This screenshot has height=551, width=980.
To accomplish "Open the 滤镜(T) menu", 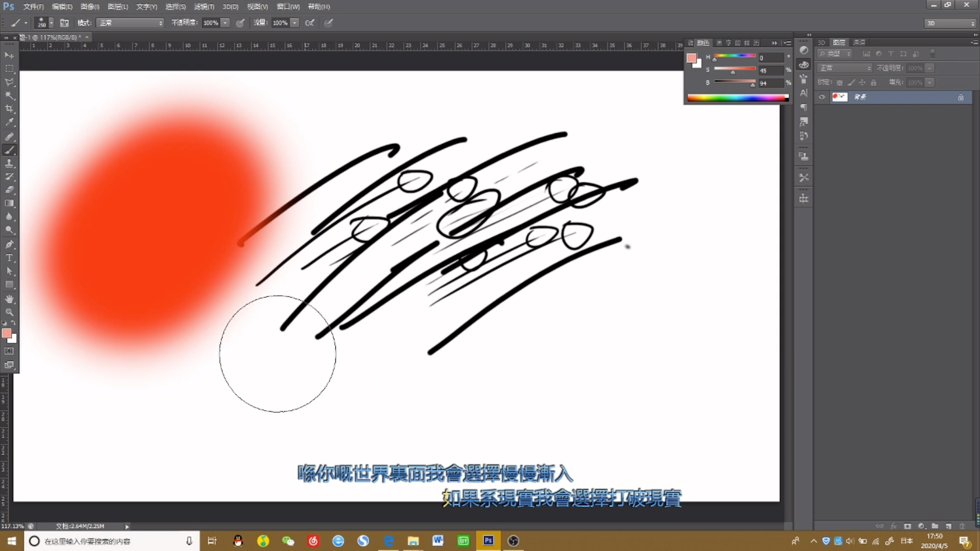I will point(204,7).
